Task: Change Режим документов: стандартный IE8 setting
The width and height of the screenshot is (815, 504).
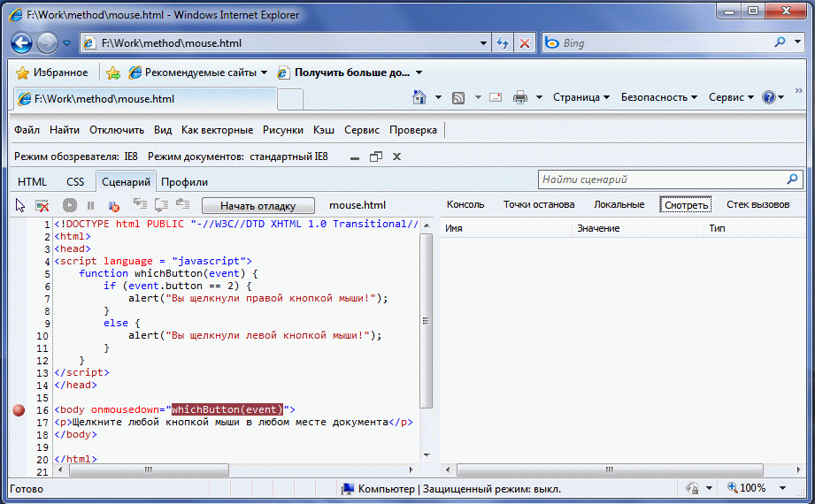Action: pos(237,157)
